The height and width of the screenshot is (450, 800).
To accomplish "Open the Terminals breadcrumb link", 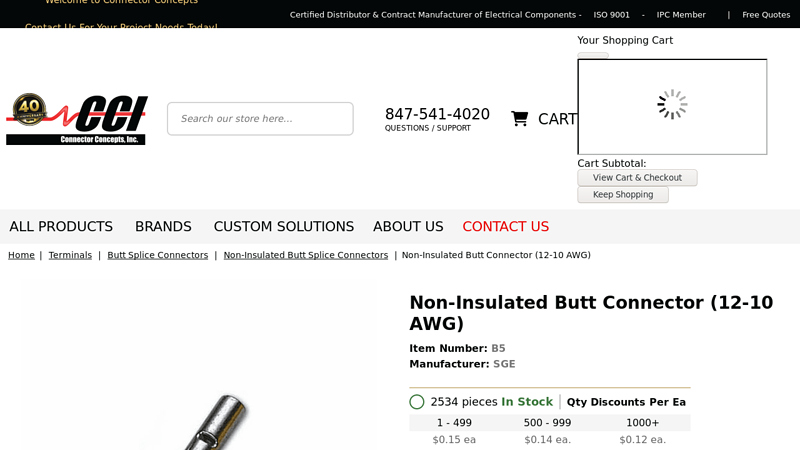I will coord(70,255).
